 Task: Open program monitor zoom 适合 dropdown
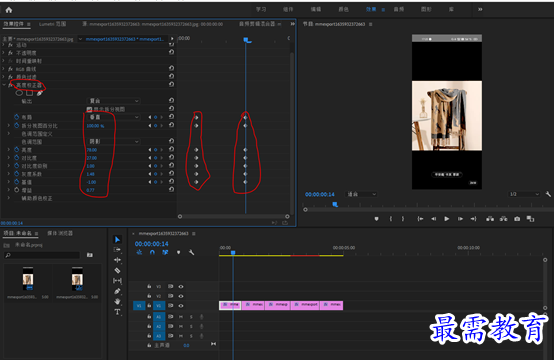[361, 194]
